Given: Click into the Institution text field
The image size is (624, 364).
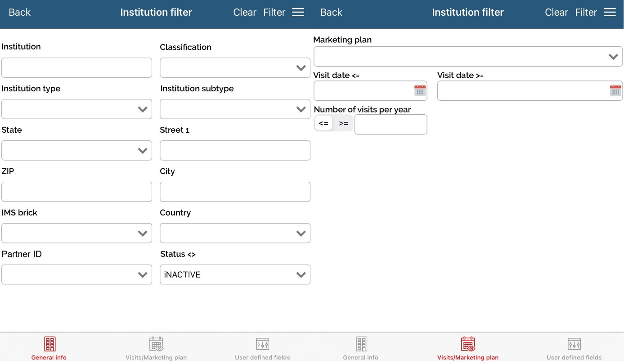Looking at the screenshot, I should 76,68.
